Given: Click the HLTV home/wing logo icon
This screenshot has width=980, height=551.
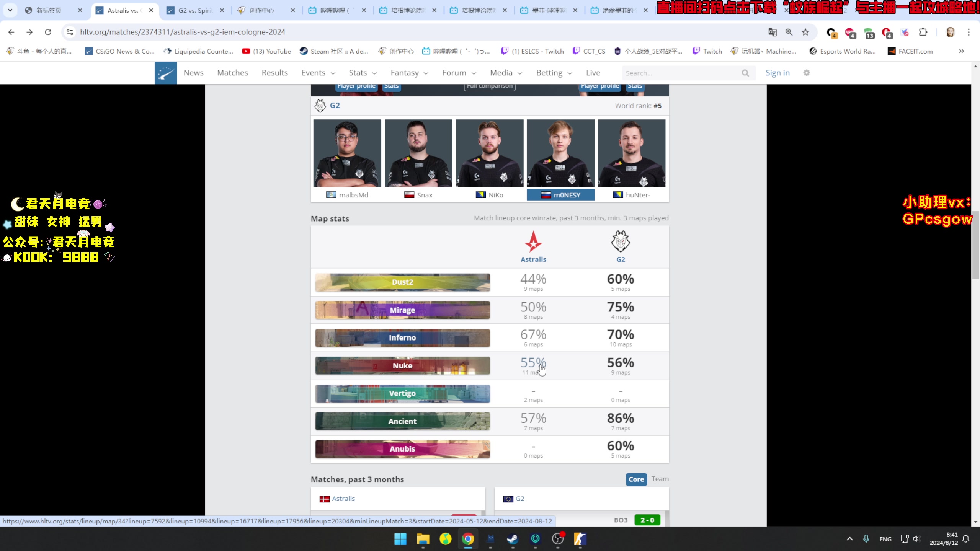Looking at the screenshot, I should [166, 72].
